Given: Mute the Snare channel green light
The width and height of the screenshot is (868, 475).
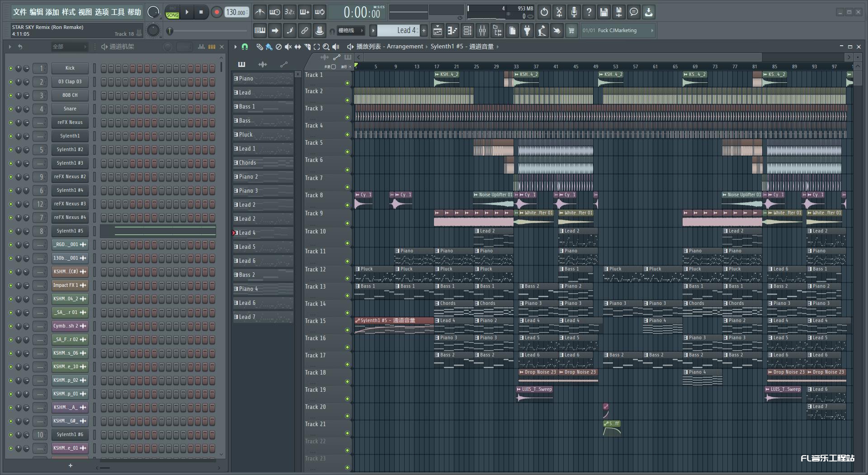Looking at the screenshot, I should coord(11,109).
